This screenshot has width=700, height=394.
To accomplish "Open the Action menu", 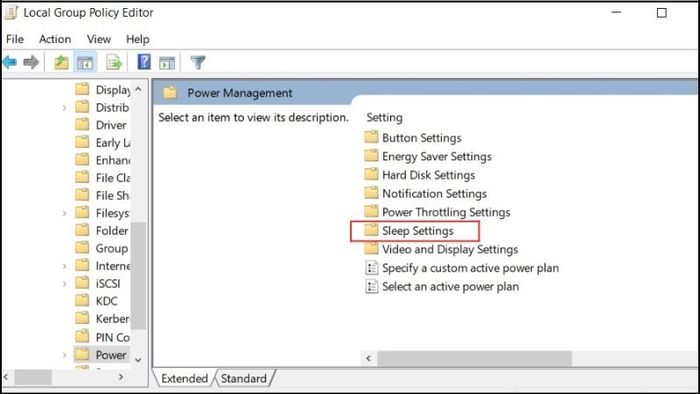I will [x=55, y=39].
